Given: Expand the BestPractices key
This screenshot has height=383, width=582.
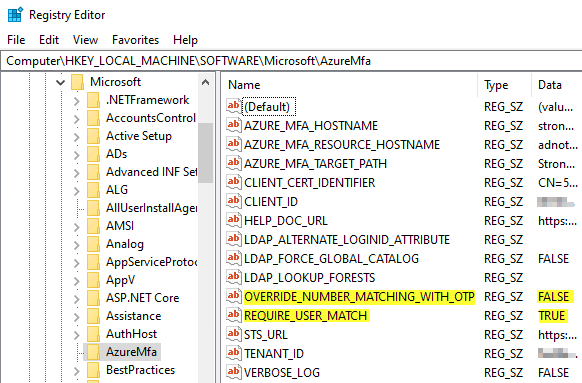Looking at the screenshot, I should [76, 371].
